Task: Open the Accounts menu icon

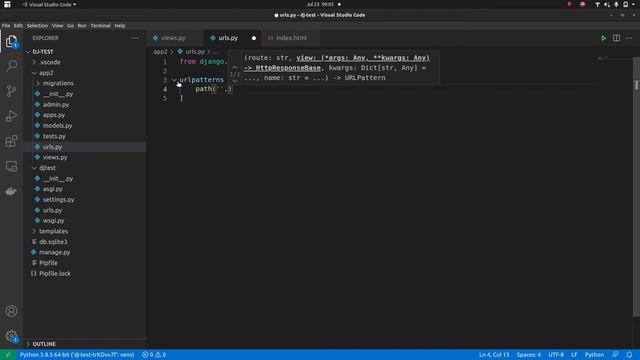Action: click(x=11, y=311)
